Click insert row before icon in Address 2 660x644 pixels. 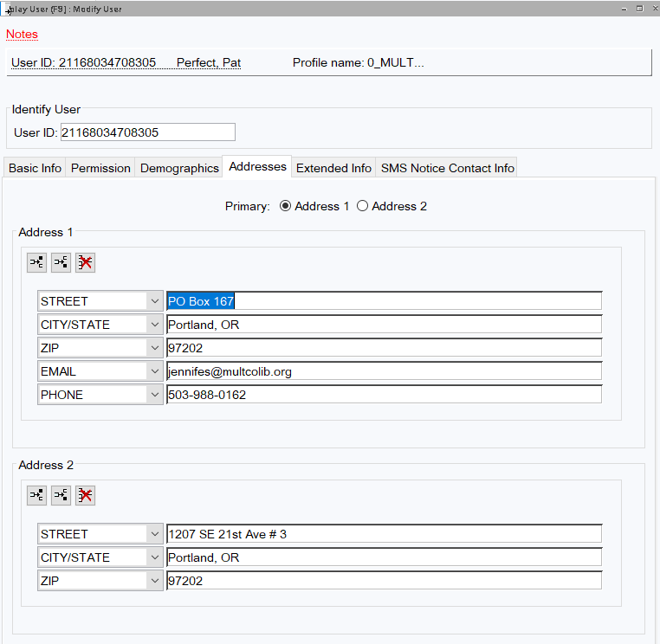coord(36,495)
